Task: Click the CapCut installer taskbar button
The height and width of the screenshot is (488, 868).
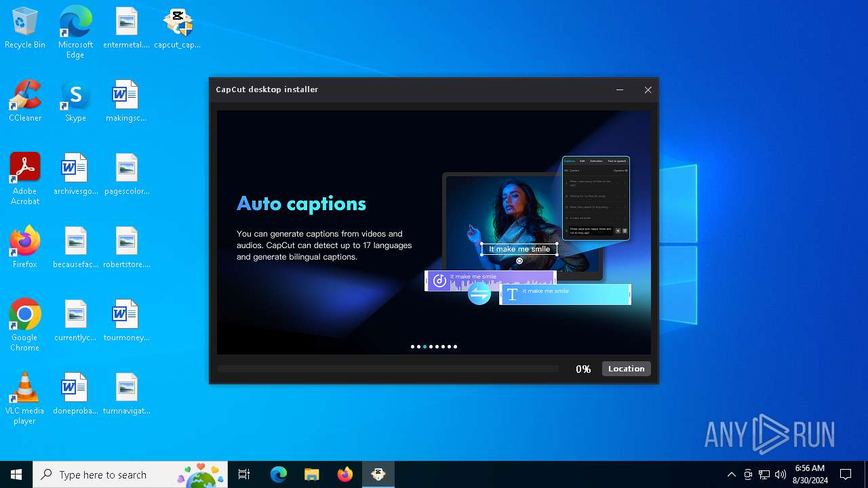Action: (378, 474)
